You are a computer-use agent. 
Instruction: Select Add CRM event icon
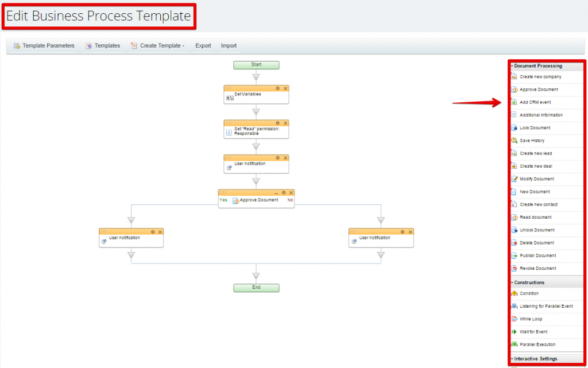point(514,102)
